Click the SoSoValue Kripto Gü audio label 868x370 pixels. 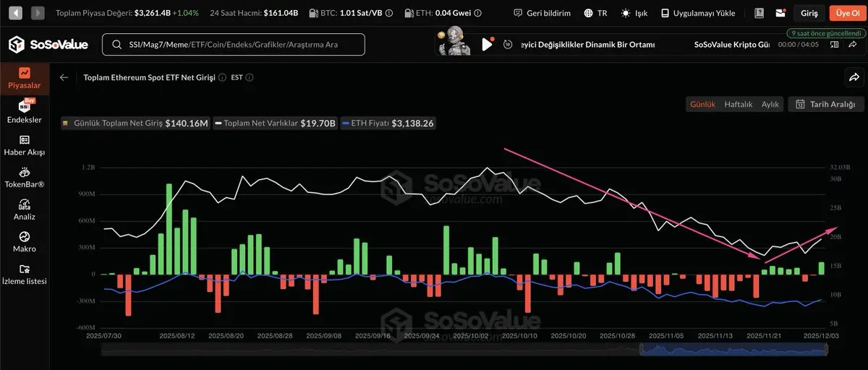coord(731,45)
